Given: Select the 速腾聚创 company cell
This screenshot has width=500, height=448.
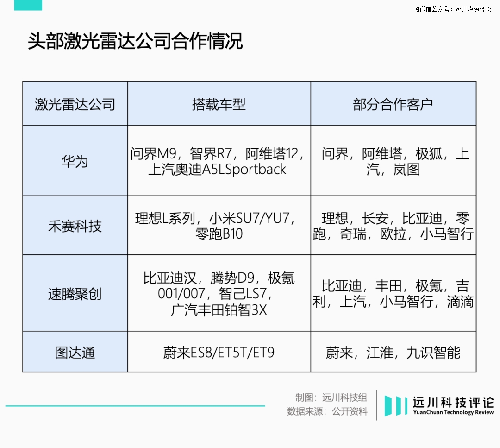Looking at the screenshot, I should click(75, 294).
